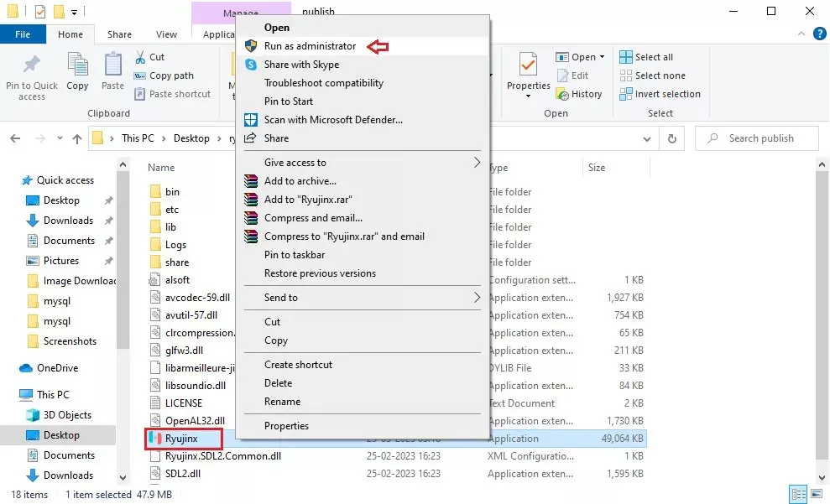Click in the Search publish field
Image resolution: width=830 pixels, height=504 pixels.
(x=757, y=138)
